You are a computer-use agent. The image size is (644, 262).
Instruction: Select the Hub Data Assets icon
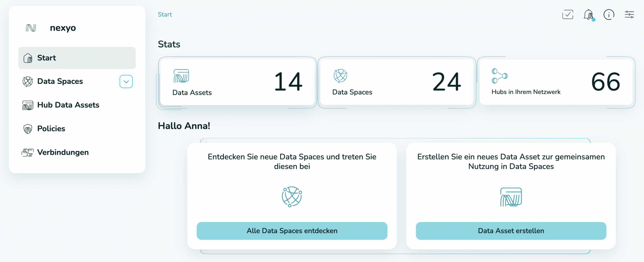(x=28, y=105)
